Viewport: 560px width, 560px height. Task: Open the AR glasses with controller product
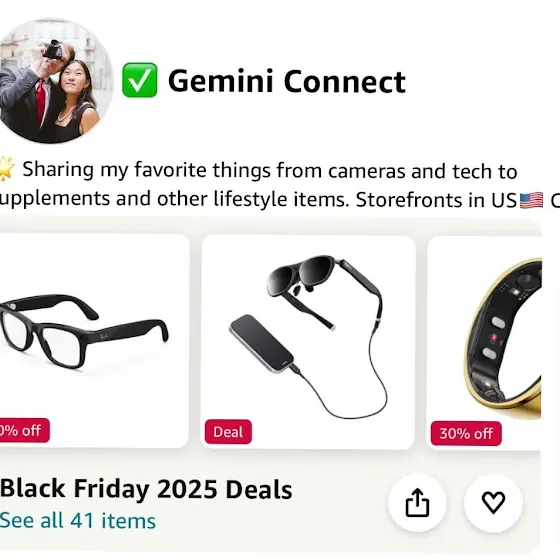(308, 342)
